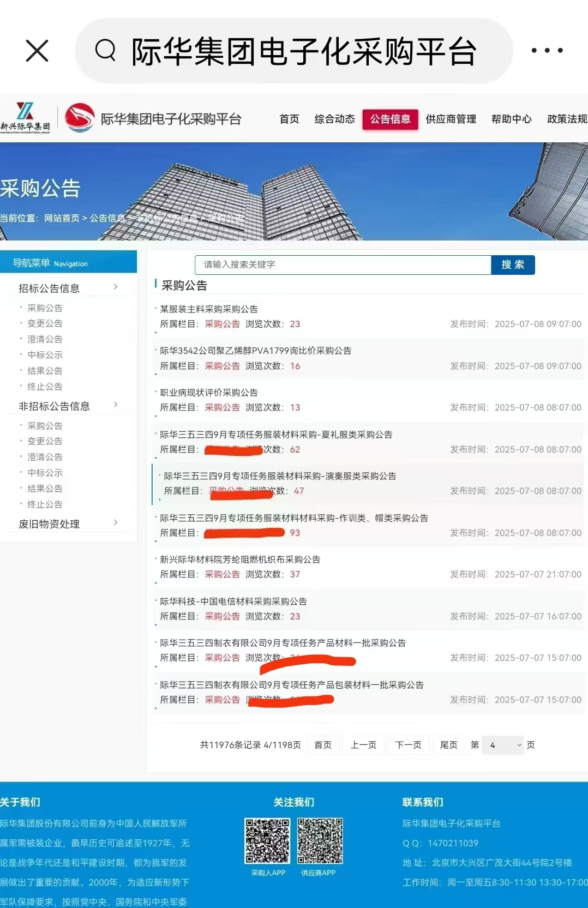This screenshot has height=908, width=588.
Task: Click the 搜索 button
Action: pyautogui.click(x=513, y=265)
